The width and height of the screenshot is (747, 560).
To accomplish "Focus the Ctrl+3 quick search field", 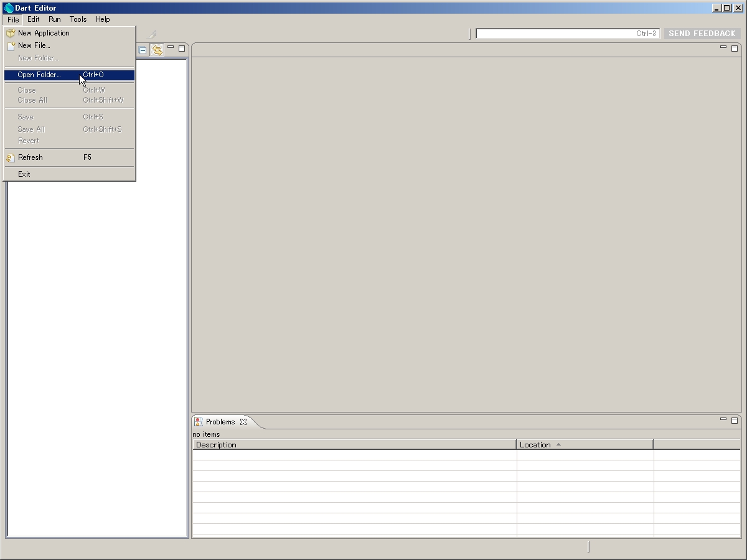I will pos(568,34).
